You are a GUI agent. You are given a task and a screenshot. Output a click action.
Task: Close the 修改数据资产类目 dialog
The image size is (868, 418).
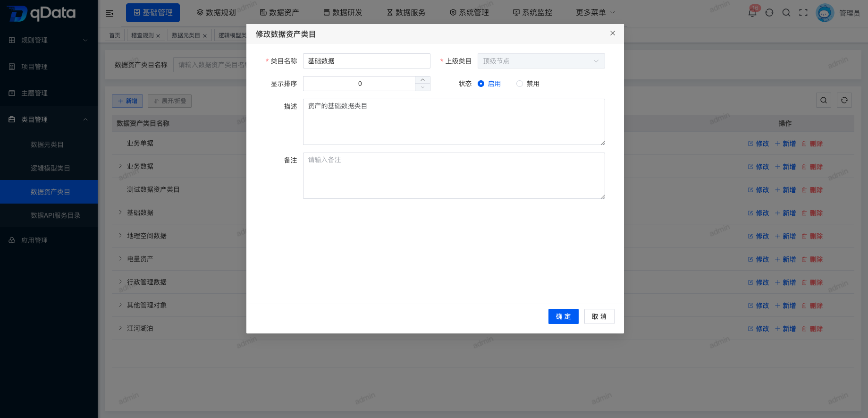[613, 33]
